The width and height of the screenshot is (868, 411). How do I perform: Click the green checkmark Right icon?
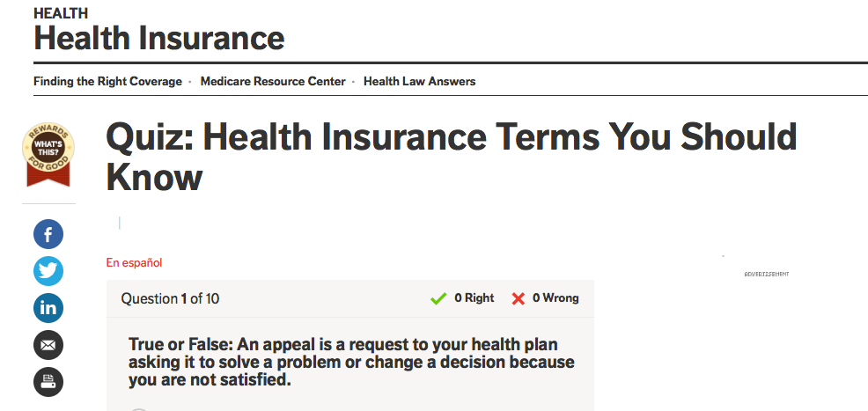(x=438, y=298)
